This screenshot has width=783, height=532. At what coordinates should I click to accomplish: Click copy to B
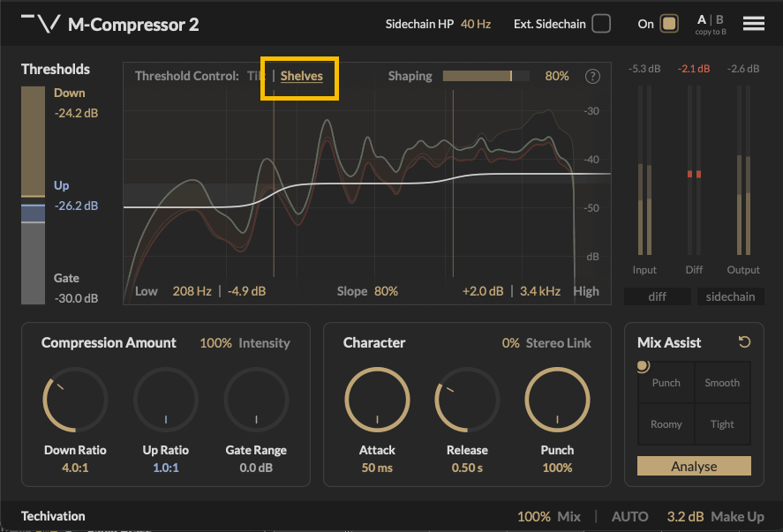(x=711, y=32)
